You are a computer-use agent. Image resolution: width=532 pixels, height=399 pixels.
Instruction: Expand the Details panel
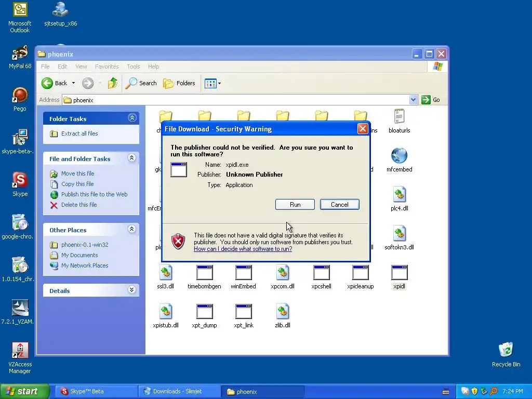132,290
